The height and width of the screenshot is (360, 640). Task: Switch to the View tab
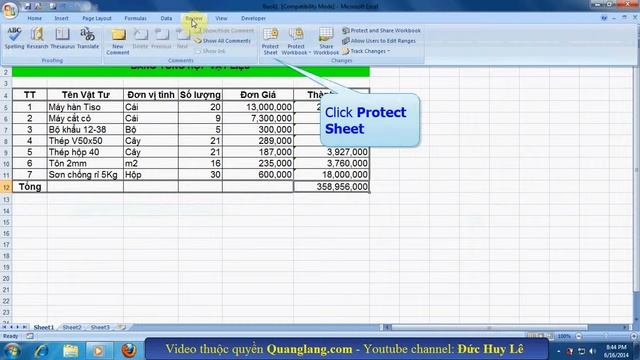(221, 18)
